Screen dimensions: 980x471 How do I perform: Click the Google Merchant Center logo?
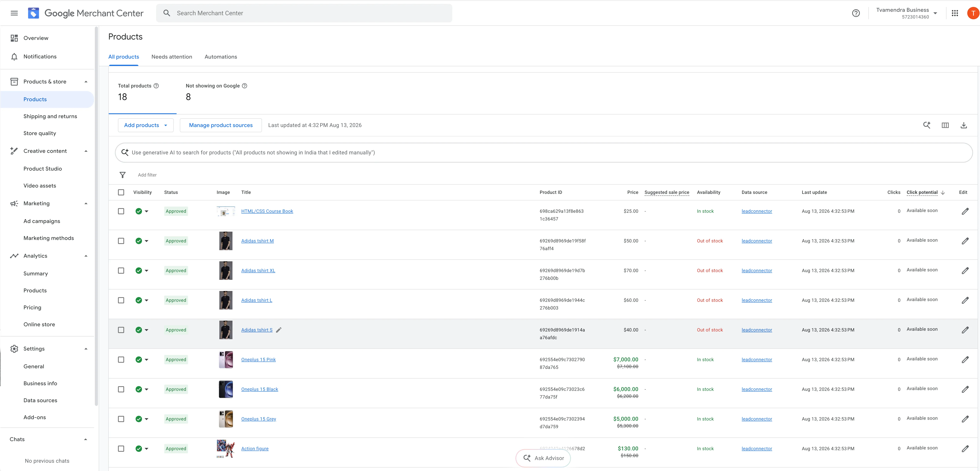click(86, 13)
